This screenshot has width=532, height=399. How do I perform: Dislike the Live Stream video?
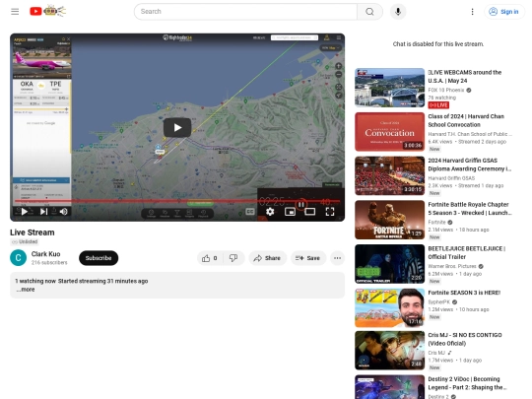[233, 258]
